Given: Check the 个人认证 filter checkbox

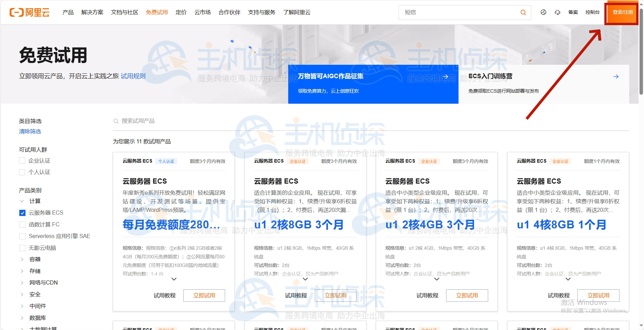Looking at the screenshot, I should point(21,172).
